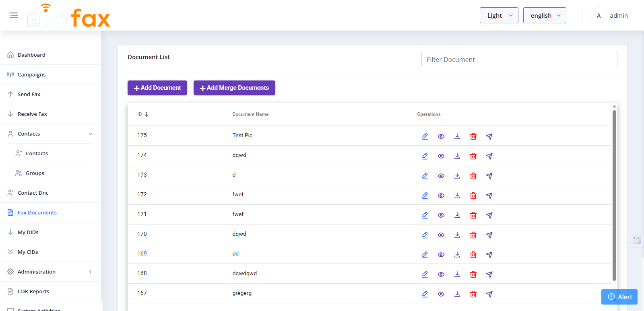Viewport: 644px width, 311px height.
Task: Send the gregerg document via fax
Action: (489, 294)
